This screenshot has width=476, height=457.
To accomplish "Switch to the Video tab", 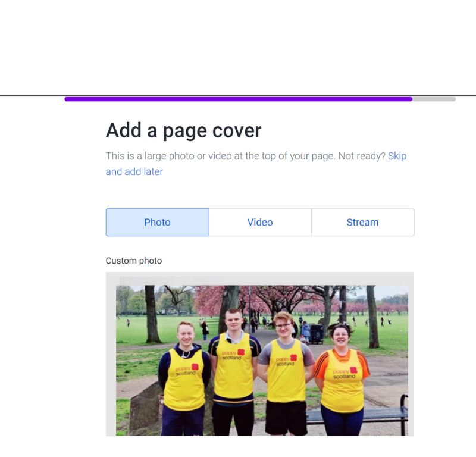I will pos(260,223).
